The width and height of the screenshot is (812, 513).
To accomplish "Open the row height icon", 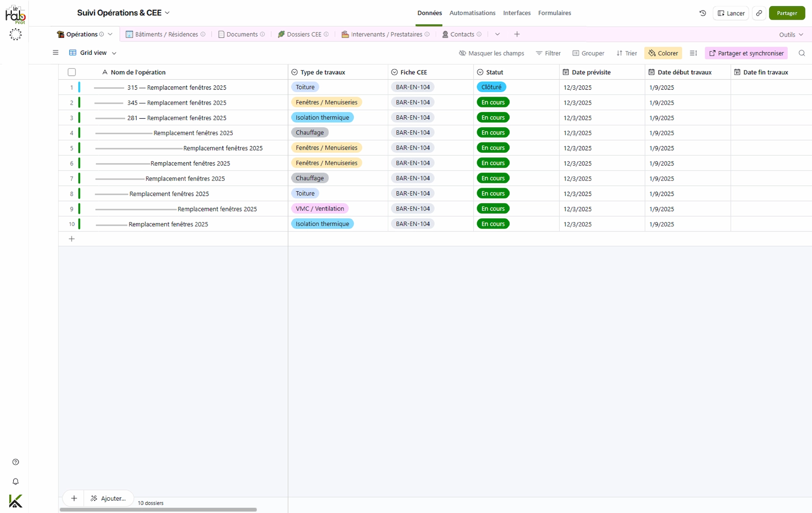I will [x=693, y=53].
